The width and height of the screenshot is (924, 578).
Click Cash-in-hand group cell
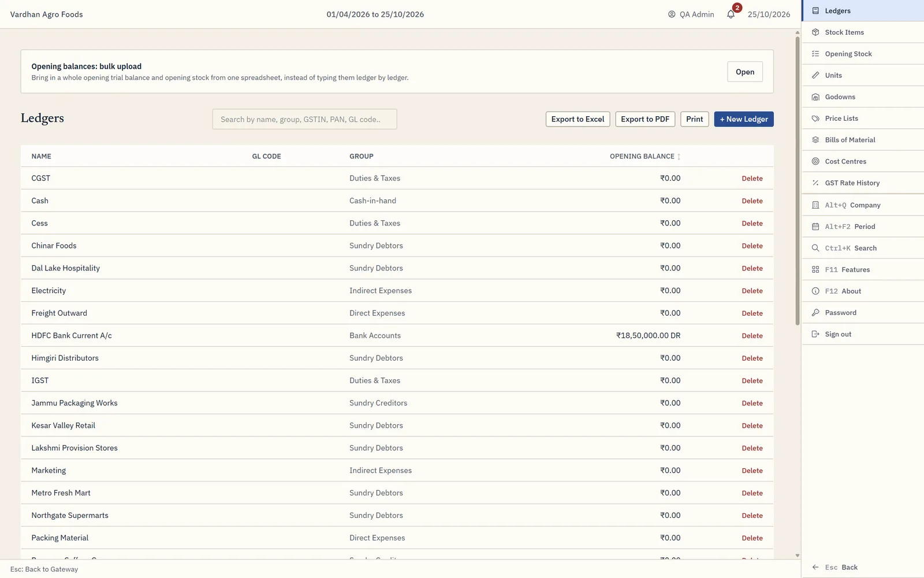click(x=372, y=201)
